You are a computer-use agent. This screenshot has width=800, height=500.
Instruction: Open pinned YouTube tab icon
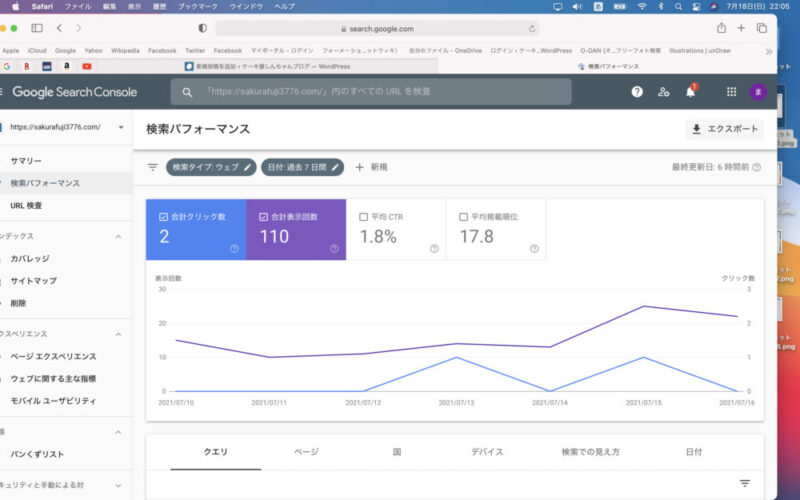click(87, 66)
